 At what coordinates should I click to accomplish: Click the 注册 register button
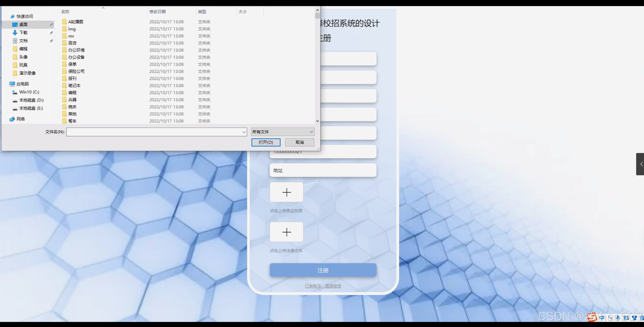pyautogui.click(x=323, y=270)
